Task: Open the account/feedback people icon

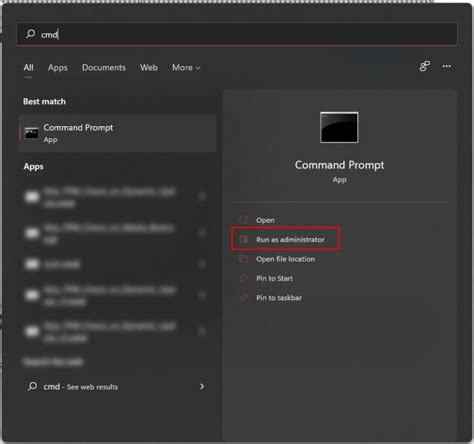Action: (x=425, y=66)
